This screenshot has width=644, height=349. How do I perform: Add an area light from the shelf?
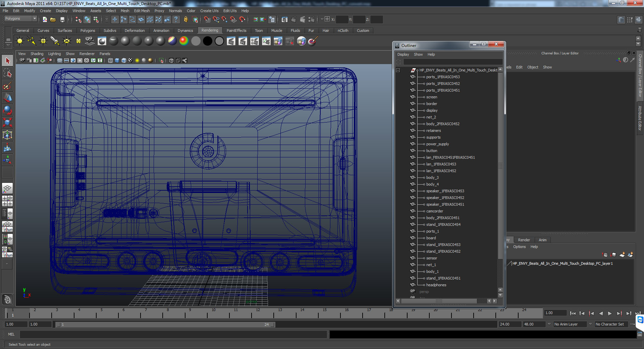click(x=67, y=41)
